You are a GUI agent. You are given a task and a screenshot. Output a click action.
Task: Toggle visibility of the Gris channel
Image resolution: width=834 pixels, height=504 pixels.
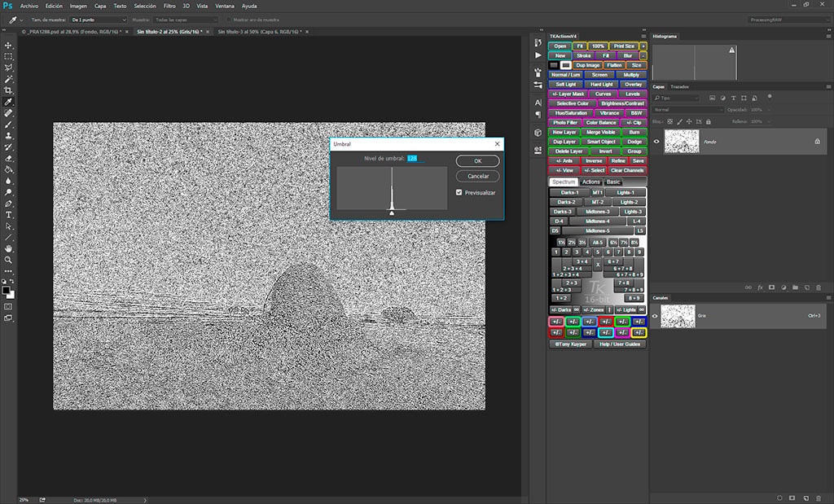click(656, 315)
